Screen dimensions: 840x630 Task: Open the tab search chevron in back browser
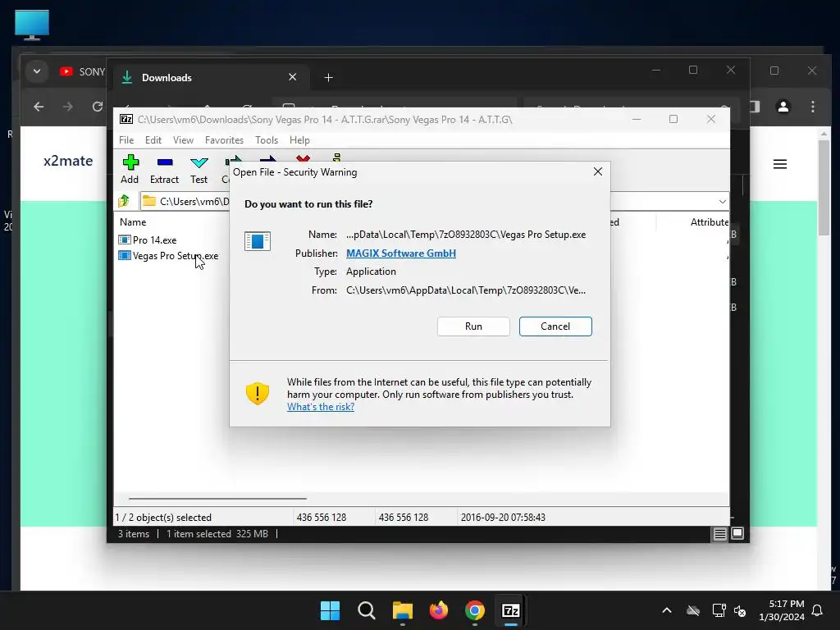click(36, 71)
